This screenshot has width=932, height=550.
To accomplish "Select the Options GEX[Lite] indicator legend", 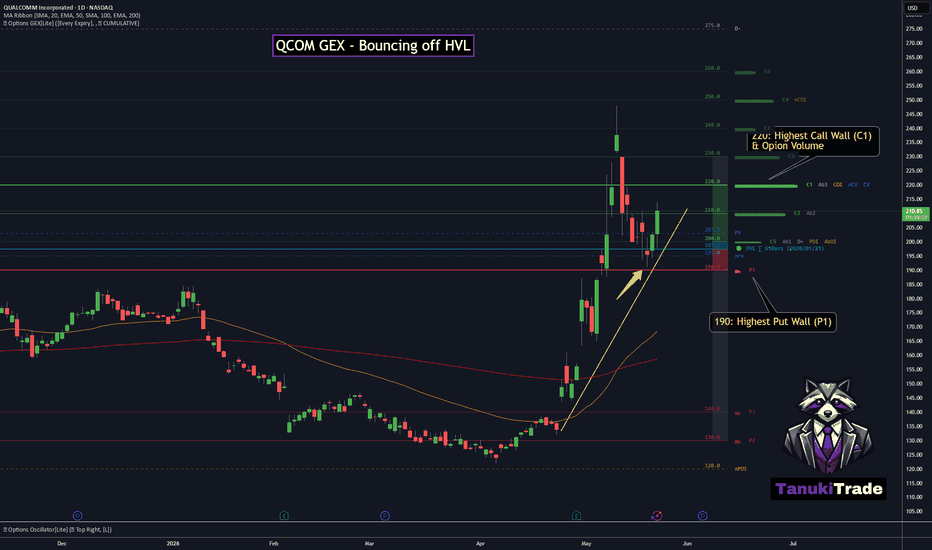I will pyautogui.click(x=71, y=23).
